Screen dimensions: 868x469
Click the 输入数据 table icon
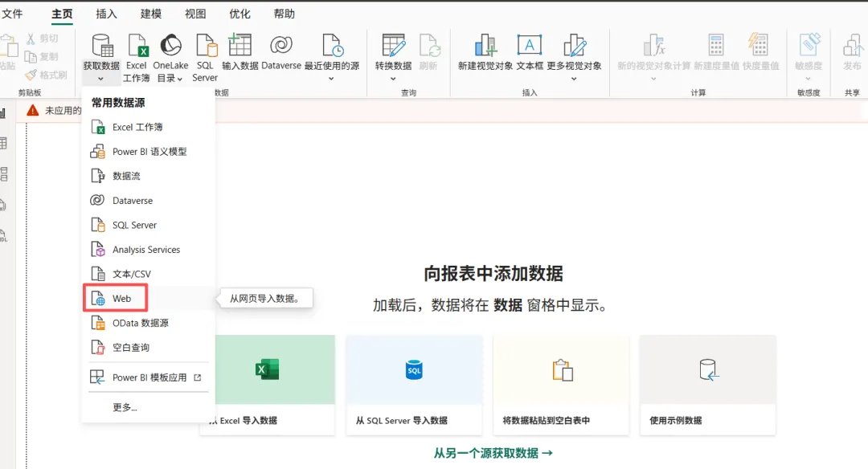tap(240, 45)
